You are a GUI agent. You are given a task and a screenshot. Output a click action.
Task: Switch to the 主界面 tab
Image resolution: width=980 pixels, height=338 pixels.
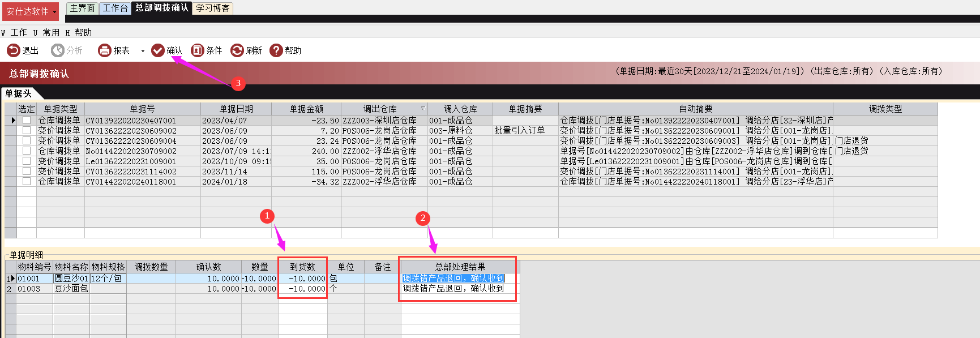coord(82,8)
